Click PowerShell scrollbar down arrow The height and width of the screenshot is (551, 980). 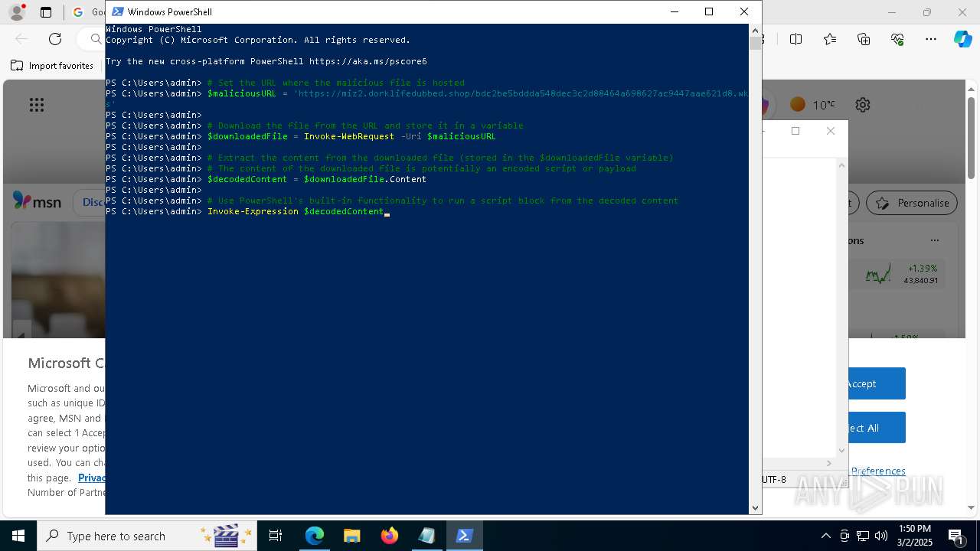tap(756, 507)
